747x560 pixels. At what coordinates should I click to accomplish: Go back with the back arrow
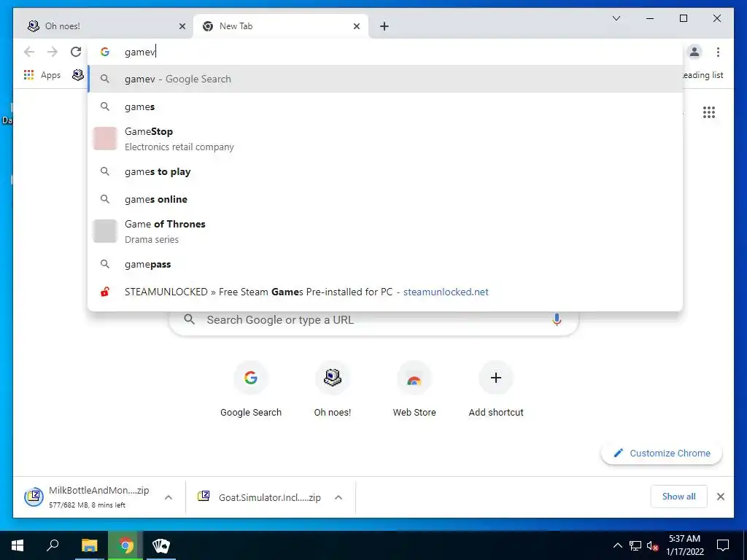click(x=29, y=52)
